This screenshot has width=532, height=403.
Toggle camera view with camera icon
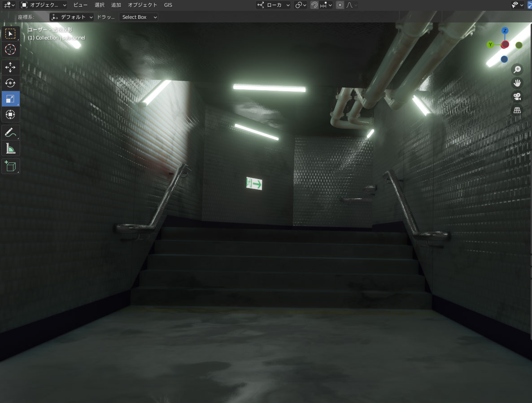pyautogui.click(x=517, y=96)
